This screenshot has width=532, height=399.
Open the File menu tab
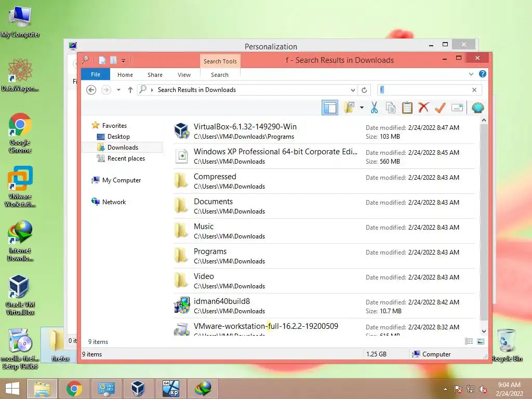[96, 74]
